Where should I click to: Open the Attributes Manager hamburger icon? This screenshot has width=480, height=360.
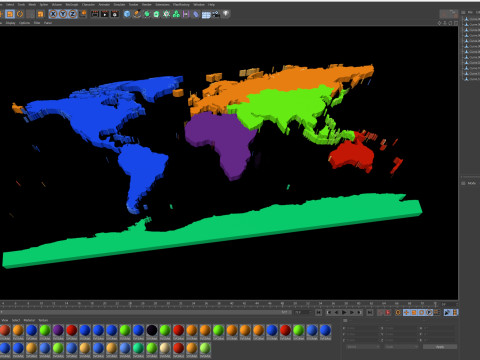[x=463, y=183]
